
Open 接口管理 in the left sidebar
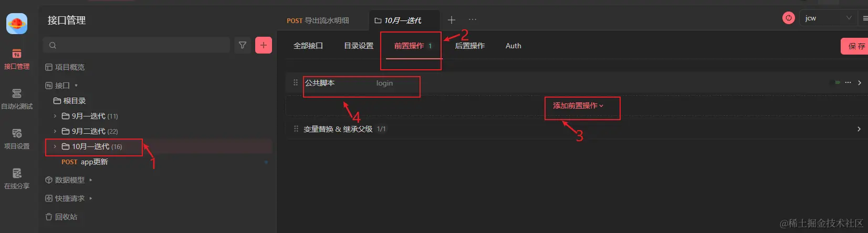tap(17, 59)
